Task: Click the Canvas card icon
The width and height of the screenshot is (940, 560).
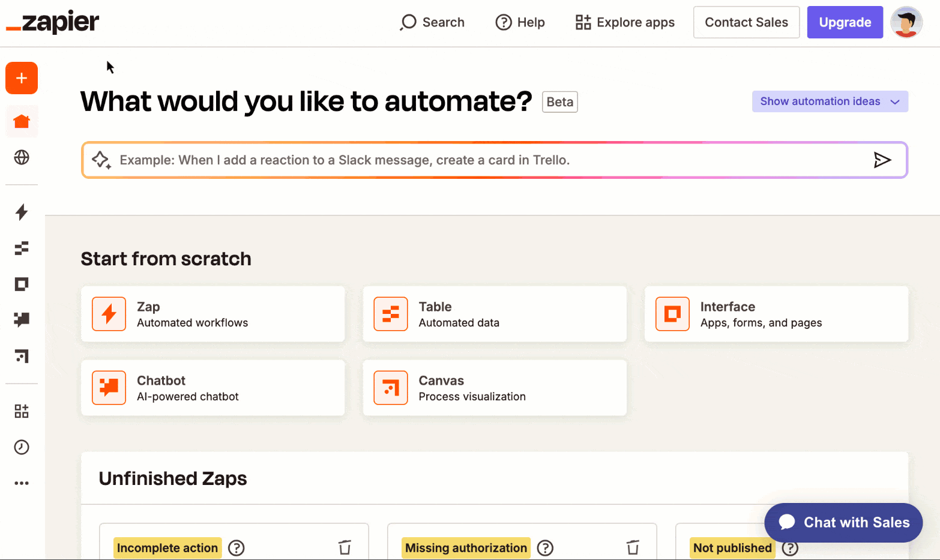Action: point(391,388)
